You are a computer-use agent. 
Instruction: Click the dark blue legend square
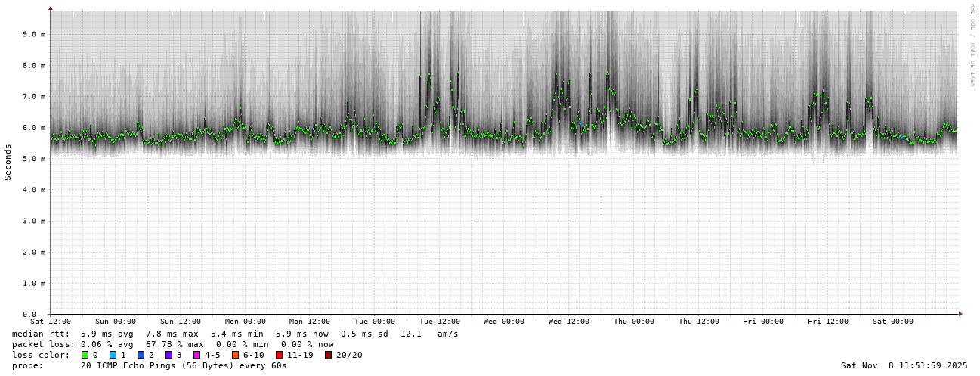(x=141, y=355)
